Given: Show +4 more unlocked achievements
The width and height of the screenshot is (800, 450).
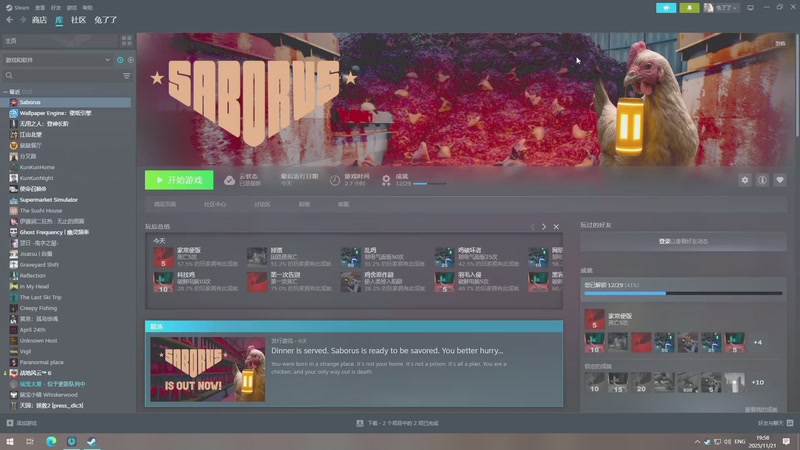Looking at the screenshot, I should 758,342.
